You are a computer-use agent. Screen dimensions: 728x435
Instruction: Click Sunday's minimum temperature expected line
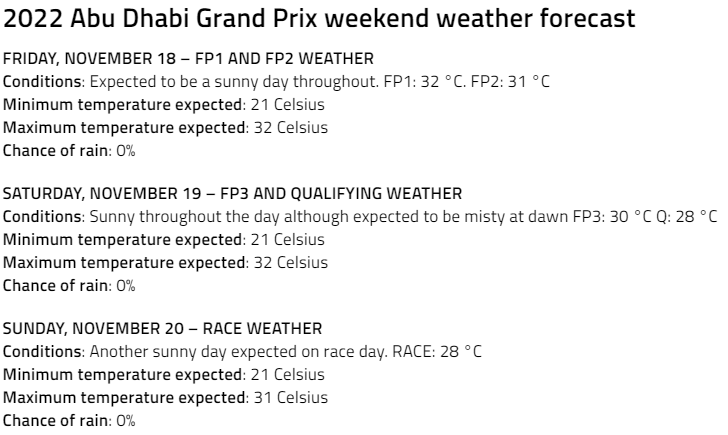pos(163,375)
